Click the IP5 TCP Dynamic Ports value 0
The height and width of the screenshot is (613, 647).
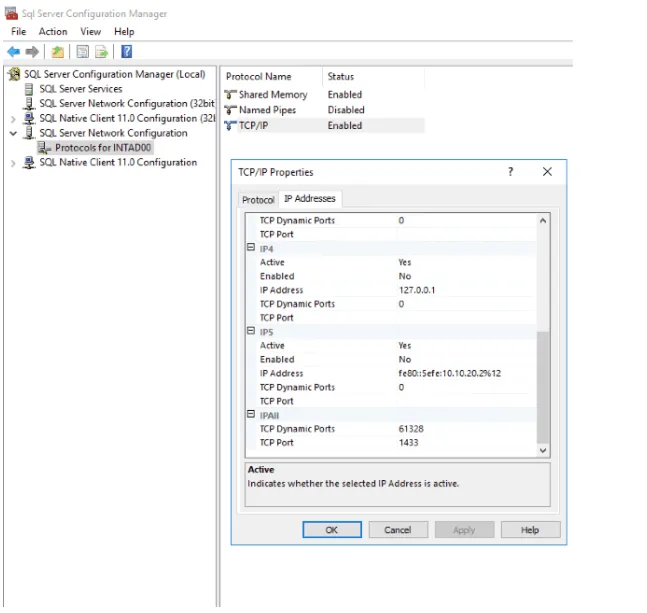(x=401, y=387)
